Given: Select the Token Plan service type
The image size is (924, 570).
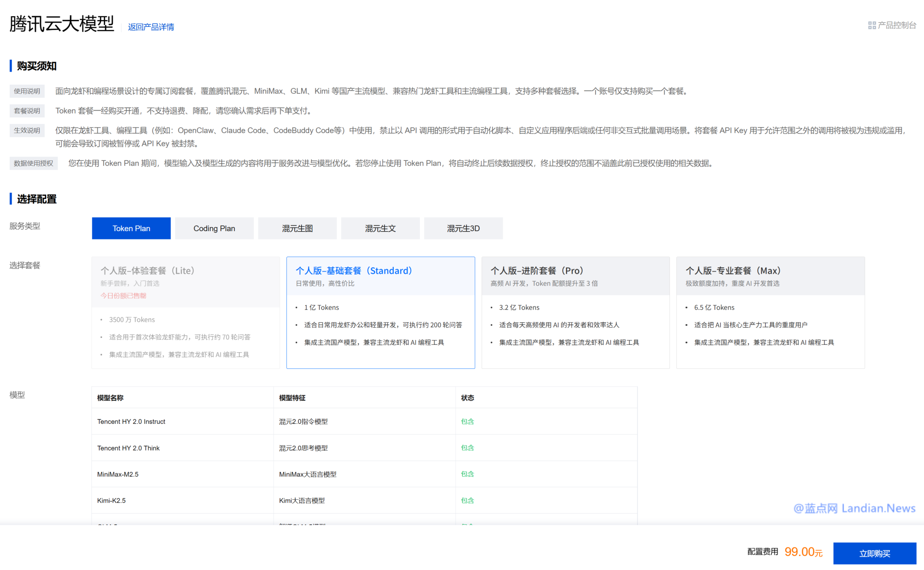Looking at the screenshot, I should 131,228.
